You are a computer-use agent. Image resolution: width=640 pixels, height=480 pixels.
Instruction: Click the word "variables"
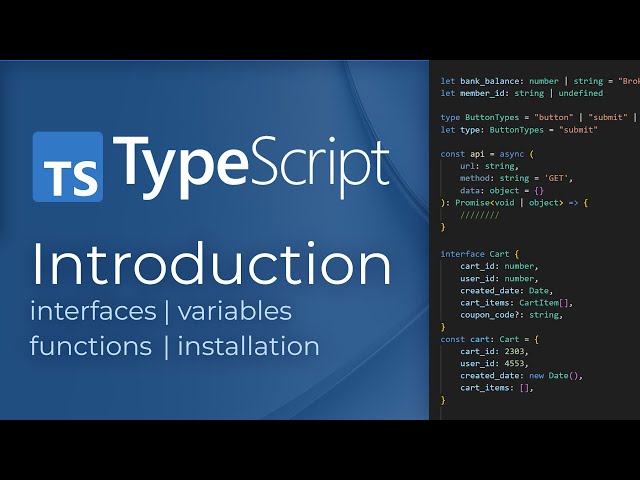click(x=235, y=311)
